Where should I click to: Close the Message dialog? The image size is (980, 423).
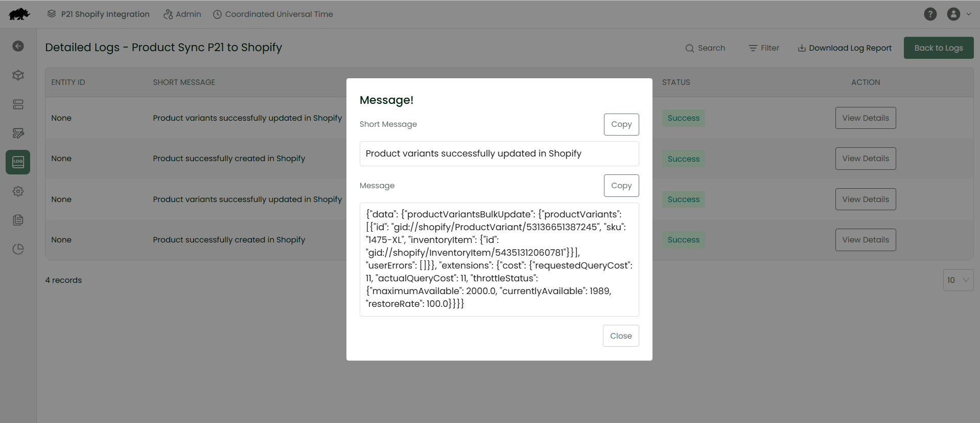620,336
